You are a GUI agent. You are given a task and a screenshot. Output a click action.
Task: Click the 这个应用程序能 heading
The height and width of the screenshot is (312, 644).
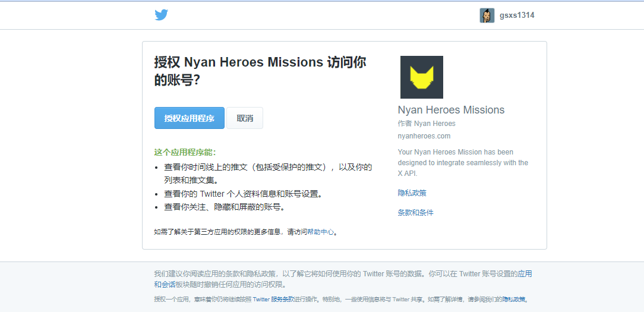click(x=185, y=152)
